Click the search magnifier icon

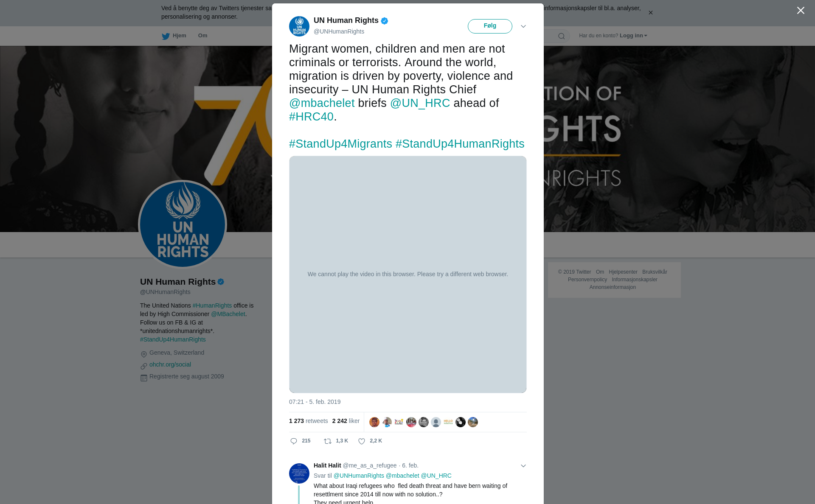coord(562,36)
